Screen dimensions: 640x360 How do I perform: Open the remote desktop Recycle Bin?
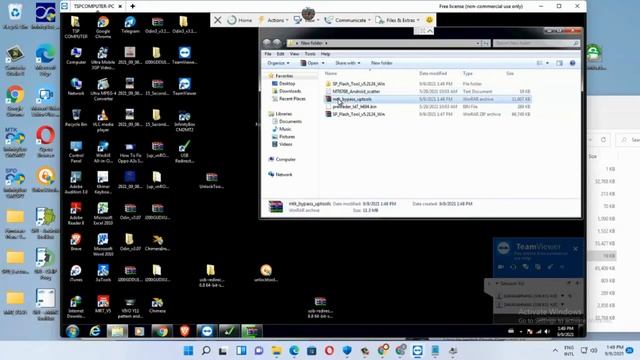coord(76,118)
